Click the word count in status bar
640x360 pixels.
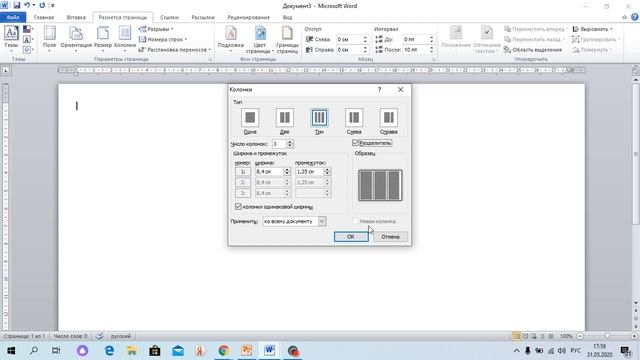coord(70,336)
